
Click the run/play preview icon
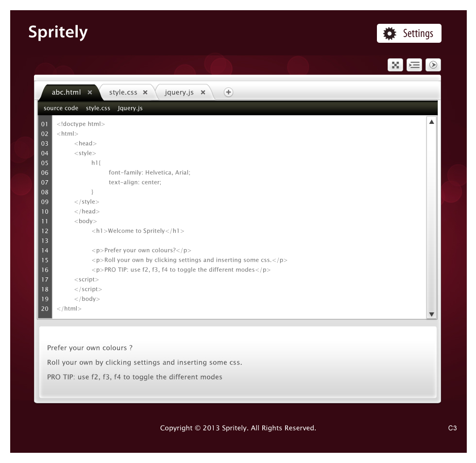[x=433, y=65]
